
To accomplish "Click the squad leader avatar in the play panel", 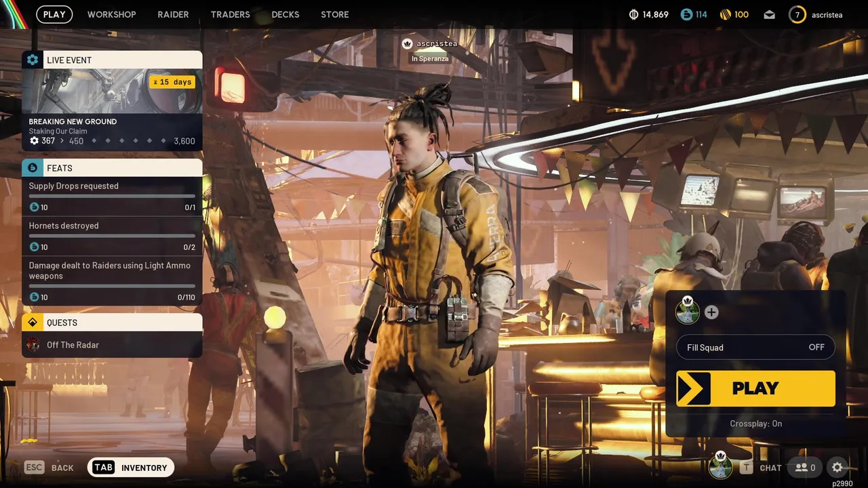I will coord(688,312).
